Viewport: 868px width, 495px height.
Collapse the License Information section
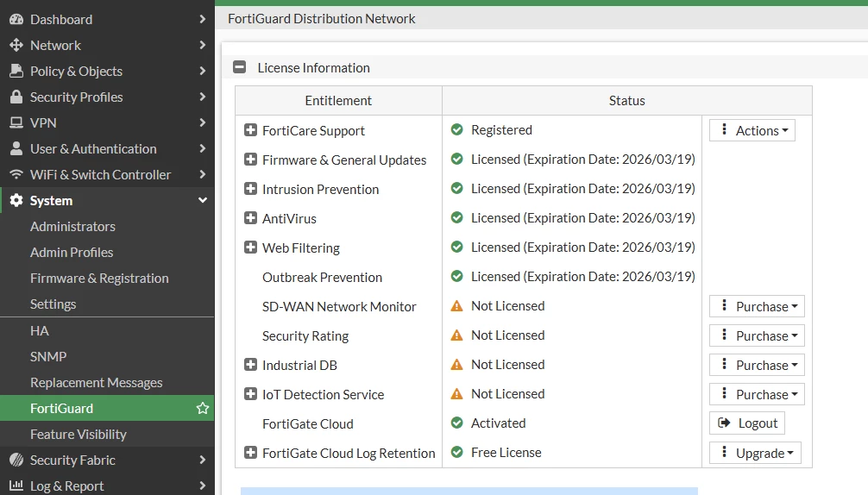click(239, 67)
